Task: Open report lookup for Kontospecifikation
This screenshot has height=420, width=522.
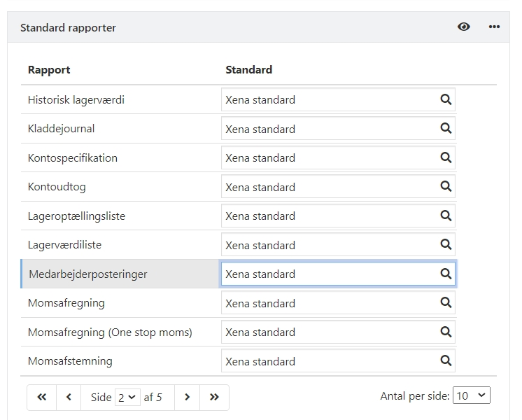Action: pos(446,157)
